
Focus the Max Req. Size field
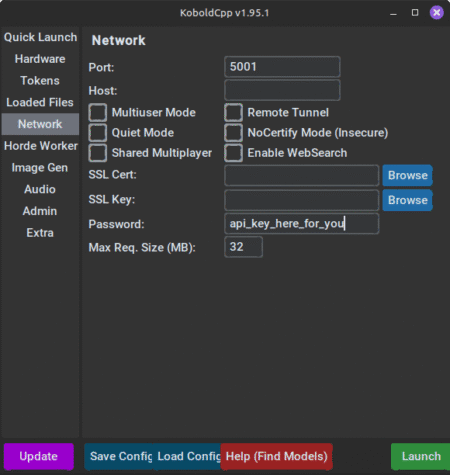point(244,247)
